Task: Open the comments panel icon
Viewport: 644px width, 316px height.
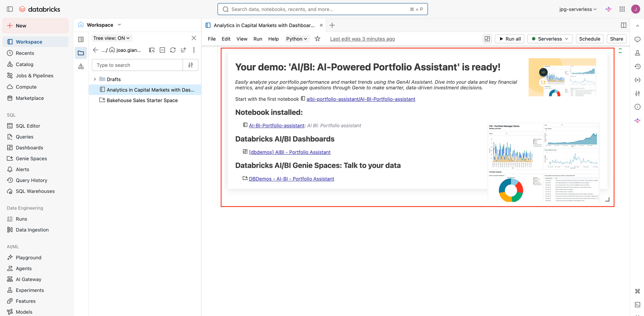Action: (x=638, y=39)
